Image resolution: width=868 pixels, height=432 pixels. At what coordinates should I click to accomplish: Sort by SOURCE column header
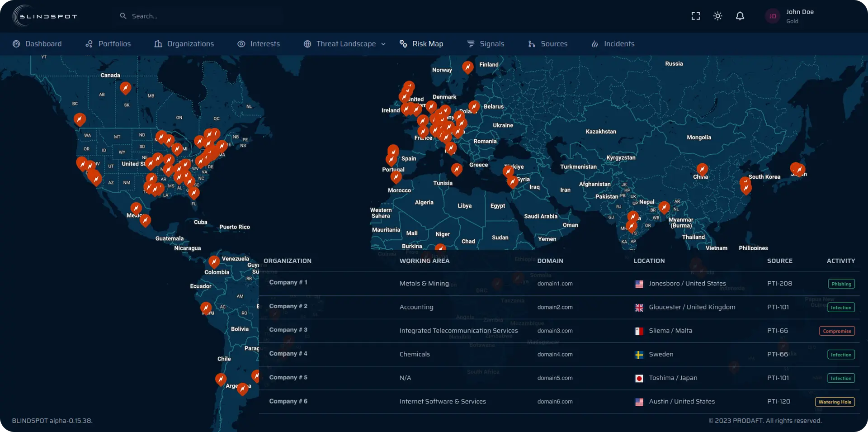[780, 261]
